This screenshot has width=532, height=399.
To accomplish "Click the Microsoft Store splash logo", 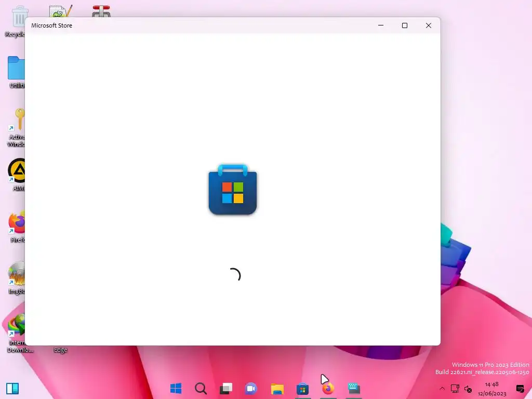I will [x=233, y=189].
